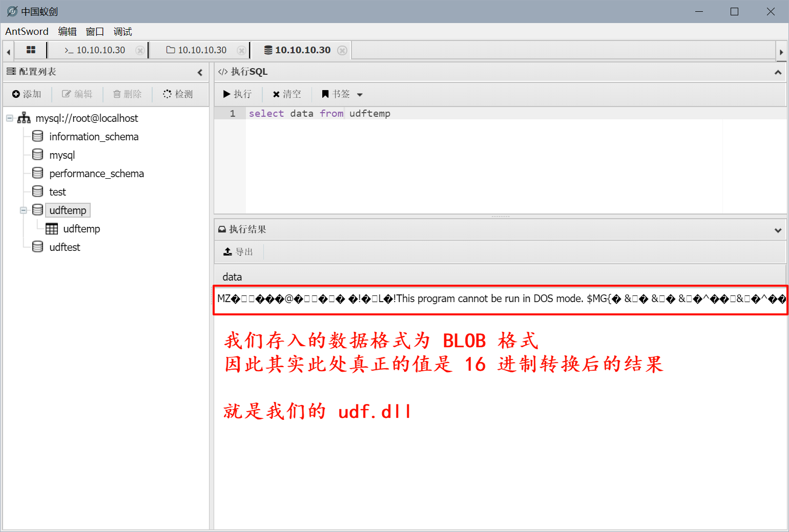
Task: Switch to the file manager 10.10.10.30 tab
Action: (x=197, y=50)
